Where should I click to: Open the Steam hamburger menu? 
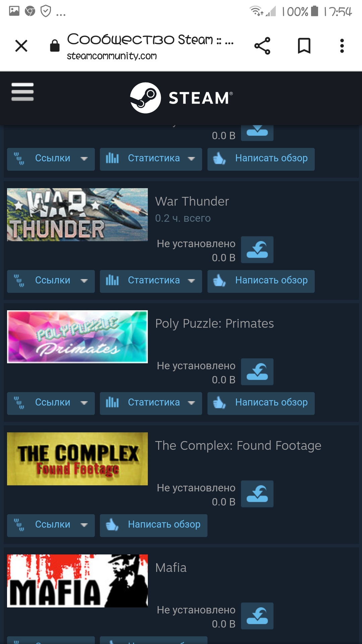point(22,92)
